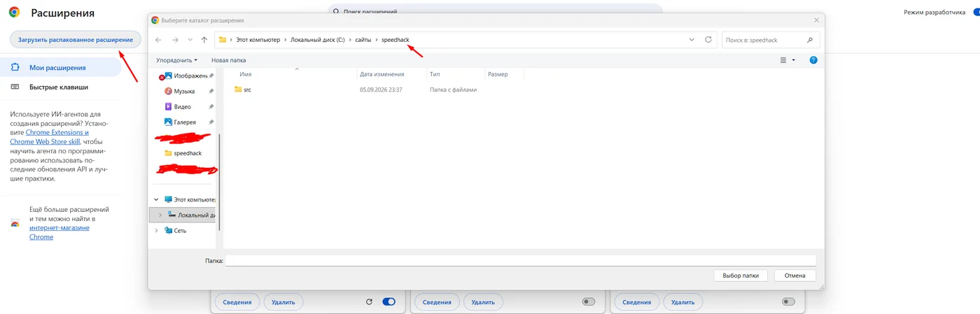Enable the second extension toggle
This screenshot has width=980, height=314.
pyautogui.click(x=589, y=302)
